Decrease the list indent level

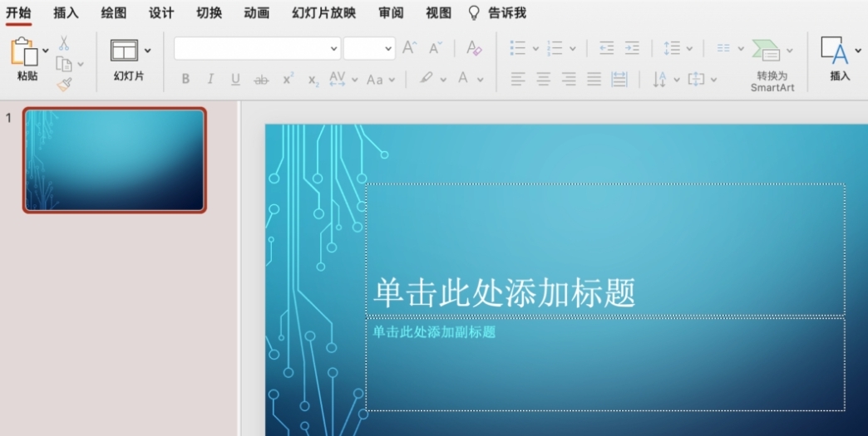pos(607,48)
